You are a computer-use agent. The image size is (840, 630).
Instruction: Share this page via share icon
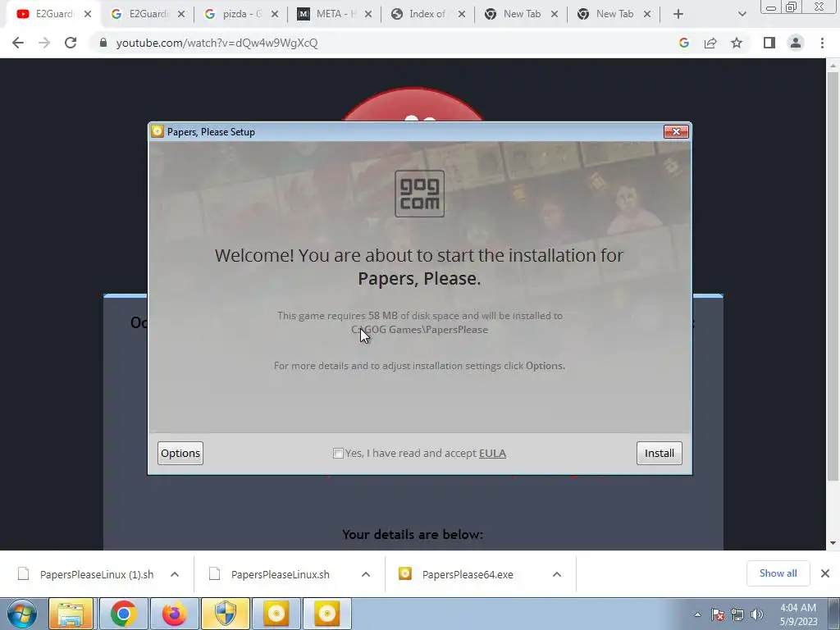click(x=710, y=43)
